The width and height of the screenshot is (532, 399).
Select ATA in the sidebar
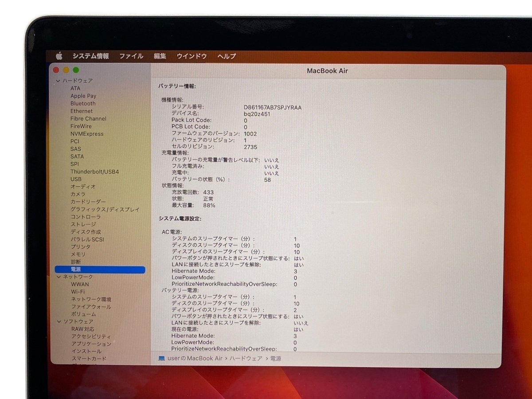pyautogui.click(x=75, y=88)
